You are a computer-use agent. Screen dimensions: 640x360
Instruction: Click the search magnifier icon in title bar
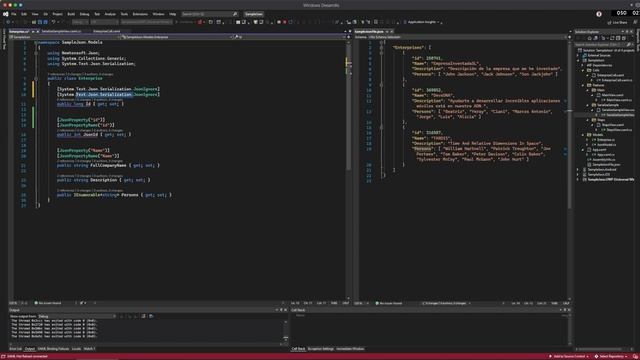[x=235, y=14]
